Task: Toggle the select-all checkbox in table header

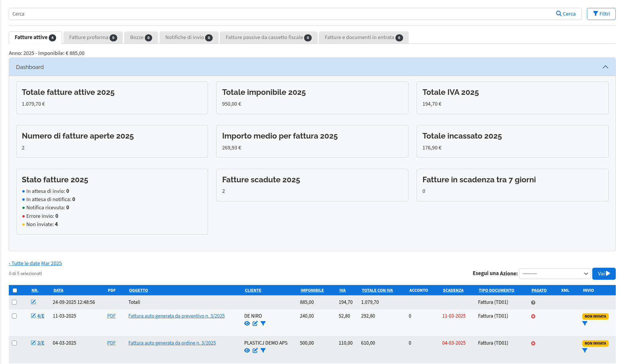Action: 15,290
